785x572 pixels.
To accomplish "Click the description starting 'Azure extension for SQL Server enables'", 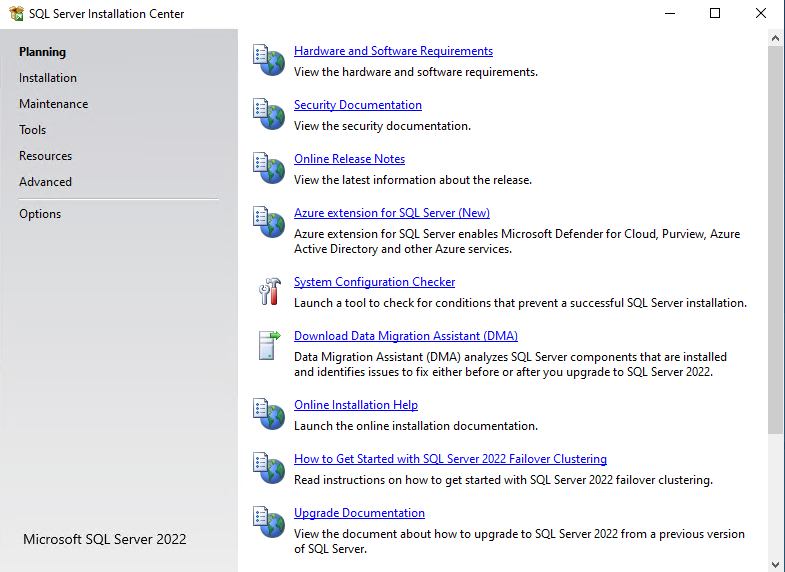I will [517, 242].
